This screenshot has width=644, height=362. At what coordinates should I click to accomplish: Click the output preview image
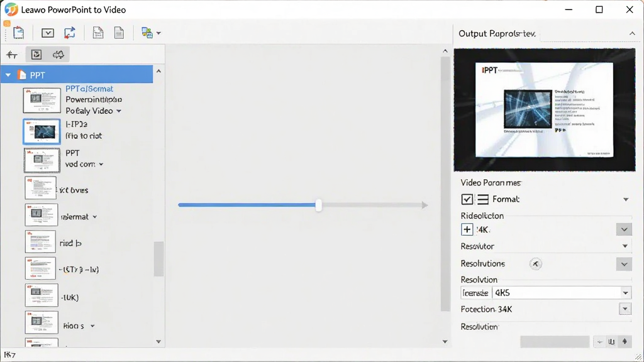(x=545, y=109)
